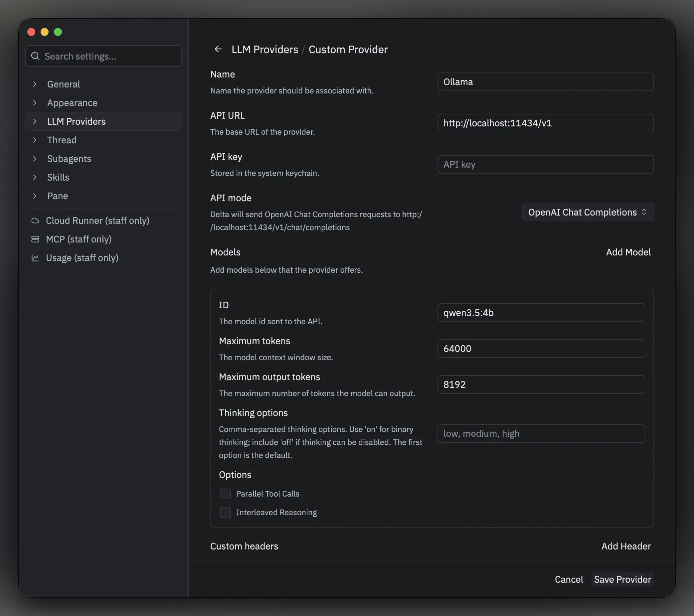This screenshot has height=616, width=694.
Task: Click the "Models" section heading
Action: (x=225, y=252)
